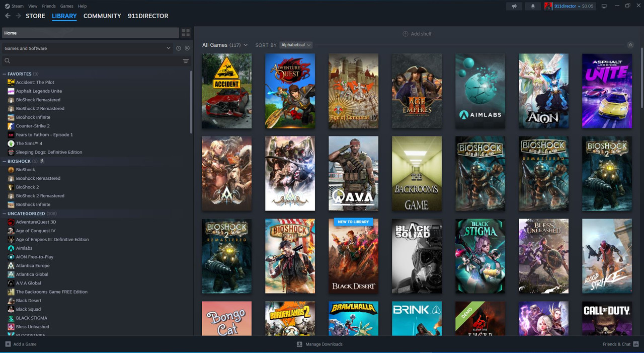This screenshot has width=644, height=353.
Task: Click the Add shelf plus icon
Action: [406, 34]
